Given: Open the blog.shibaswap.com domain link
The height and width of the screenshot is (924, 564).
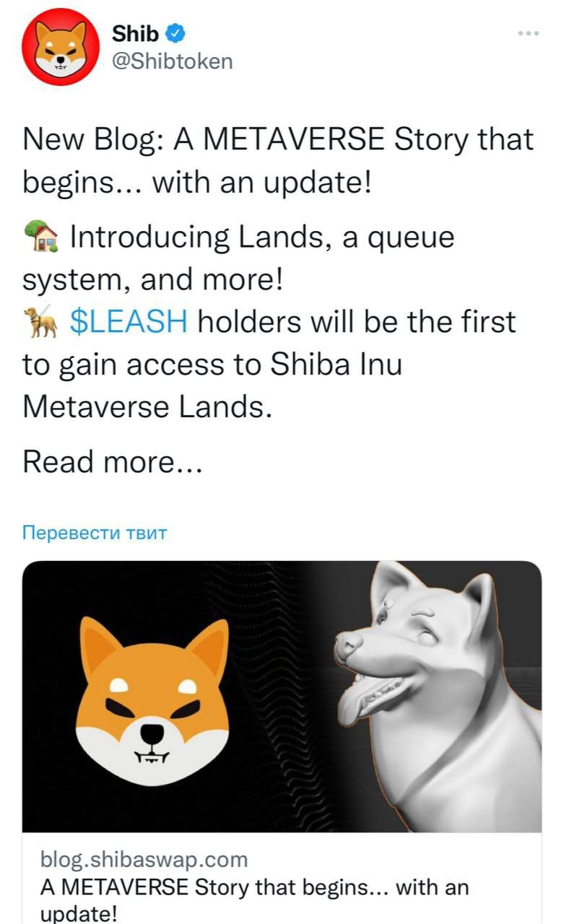Looking at the screenshot, I should click(144, 859).
